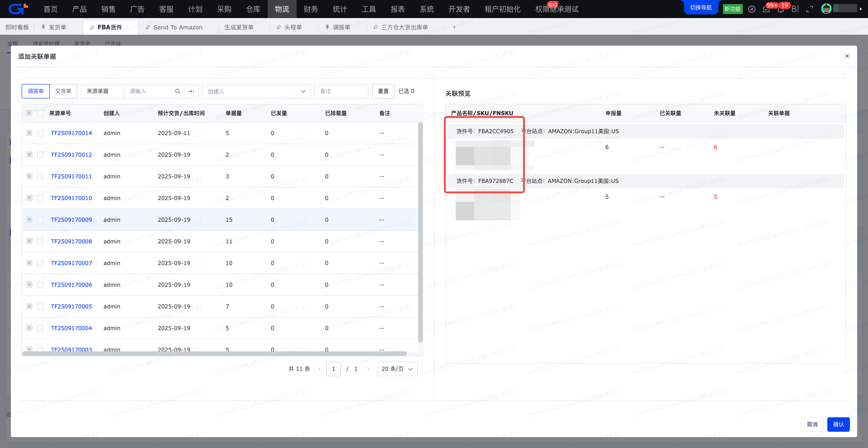Open the 财务 top menu
The width and height of the screenshot is (868, 448).
point(311,9)
